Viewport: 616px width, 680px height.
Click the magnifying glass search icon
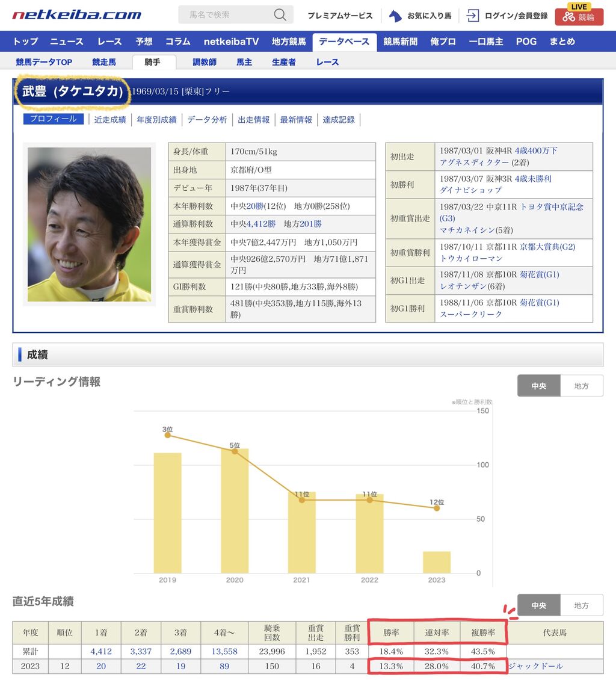[280, 15]
